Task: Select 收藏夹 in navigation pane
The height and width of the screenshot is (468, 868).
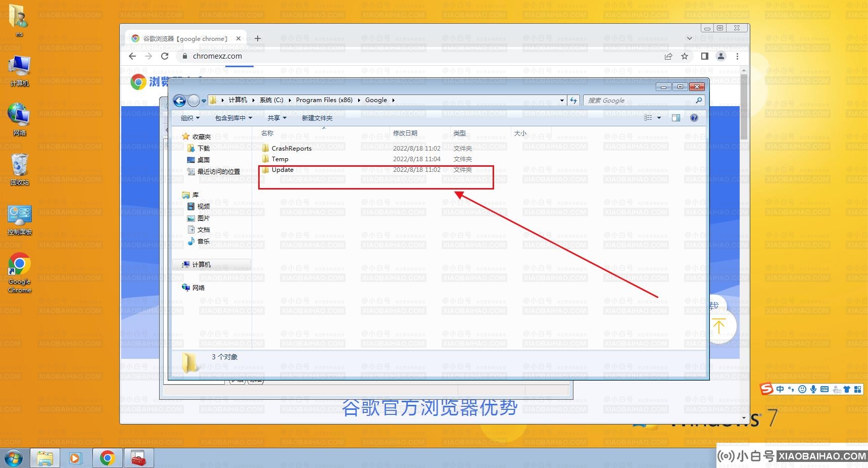Action: [x=197, y=136]
